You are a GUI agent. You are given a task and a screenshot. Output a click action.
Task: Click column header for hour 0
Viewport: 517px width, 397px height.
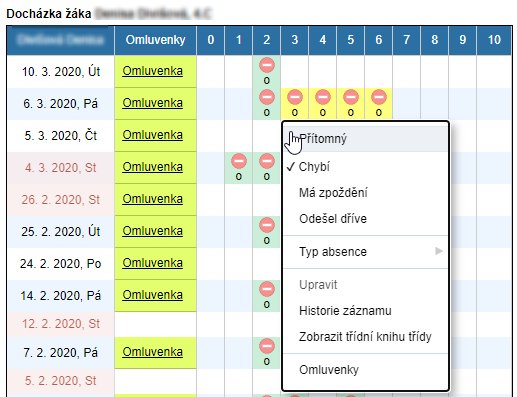(x=211, y=40)
